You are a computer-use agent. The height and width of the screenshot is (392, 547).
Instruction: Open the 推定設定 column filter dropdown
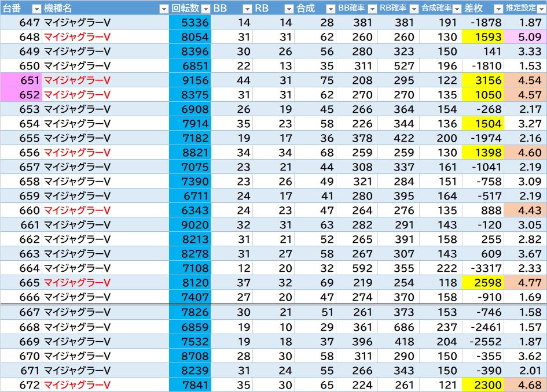pos(541,9)
